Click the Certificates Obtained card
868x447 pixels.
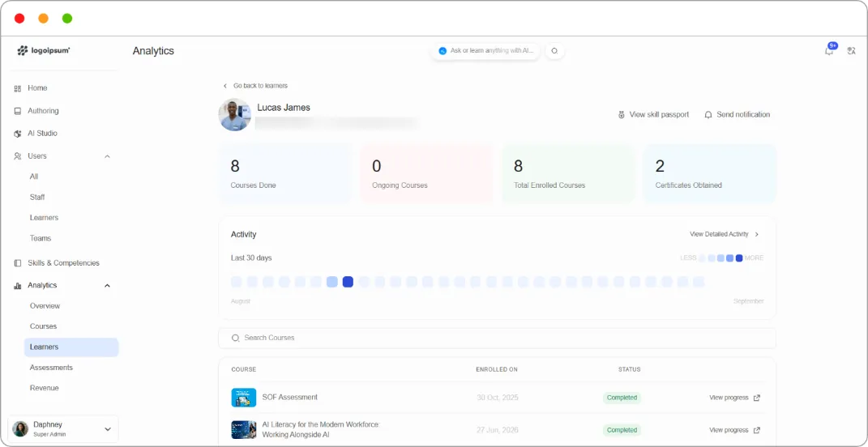(710, 174)
